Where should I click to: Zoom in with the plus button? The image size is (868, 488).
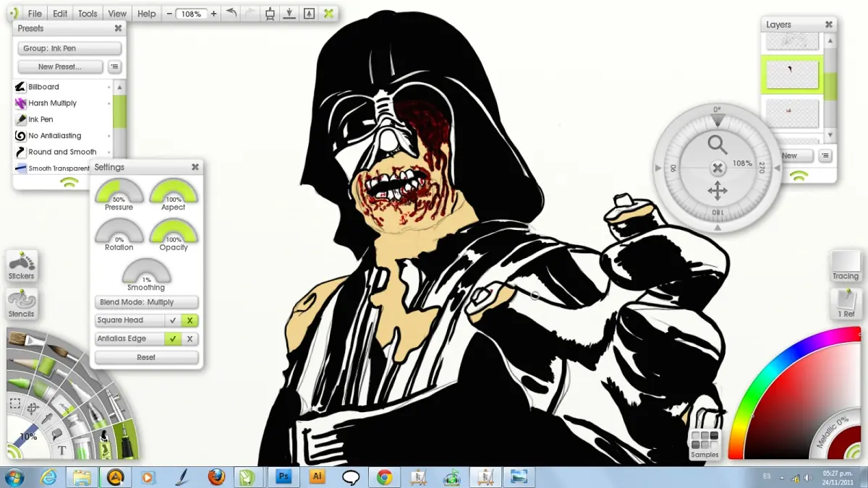[x=213, y=14]
